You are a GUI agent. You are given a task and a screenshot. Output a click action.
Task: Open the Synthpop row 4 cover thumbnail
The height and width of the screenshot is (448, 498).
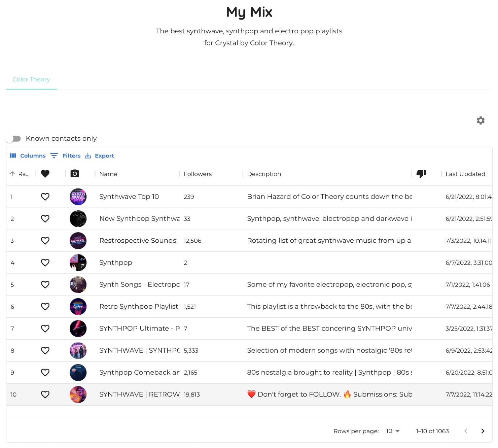pyautogui.click(x=78, y=263)
